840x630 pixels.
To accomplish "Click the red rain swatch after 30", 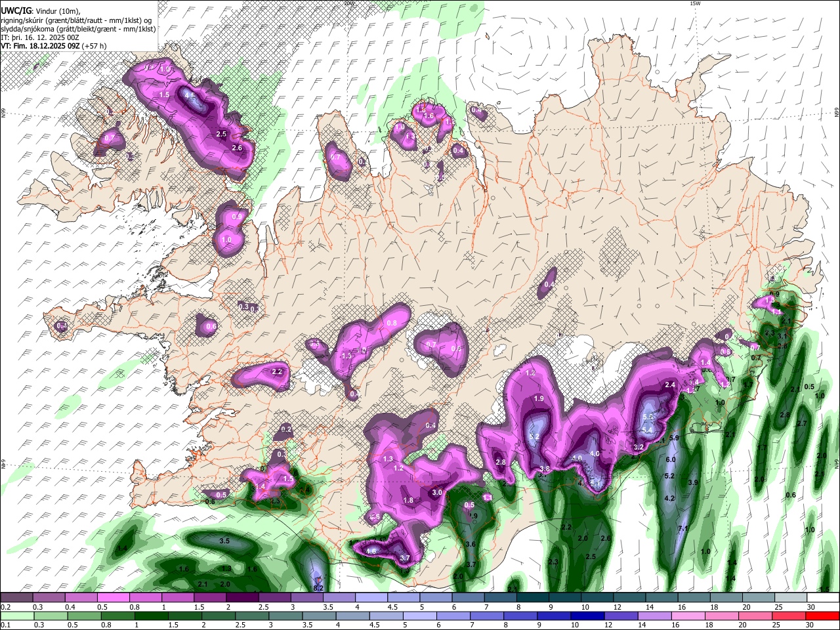I will (x=823, y=616).
